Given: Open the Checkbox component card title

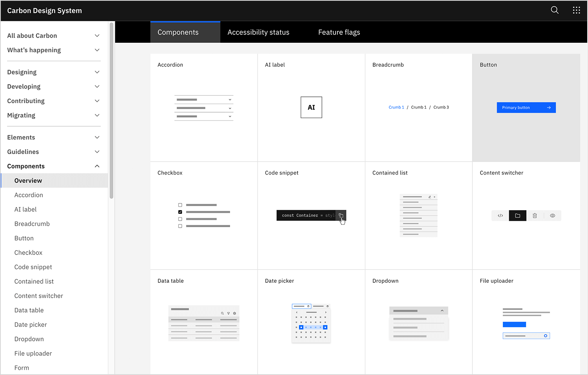Looking at the screenshot, I should (x=170, y=173).
